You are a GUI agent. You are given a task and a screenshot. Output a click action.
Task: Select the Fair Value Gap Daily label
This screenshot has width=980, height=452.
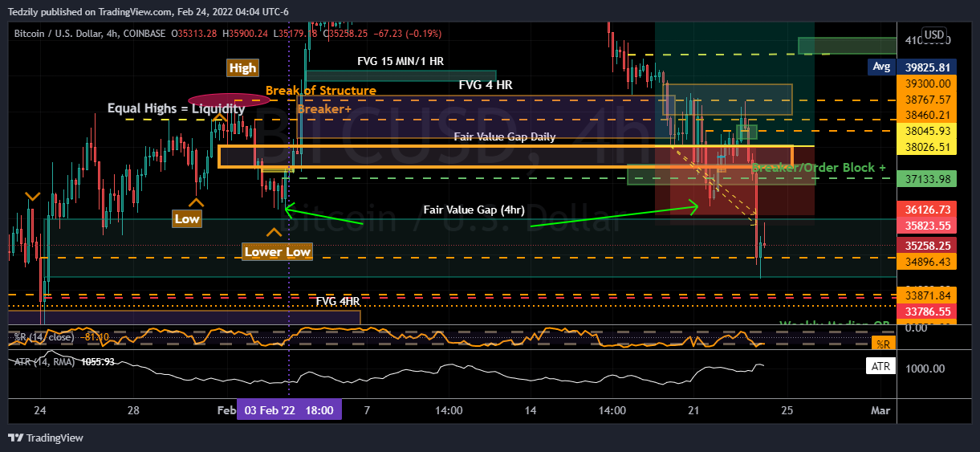[x=505, y=136]
